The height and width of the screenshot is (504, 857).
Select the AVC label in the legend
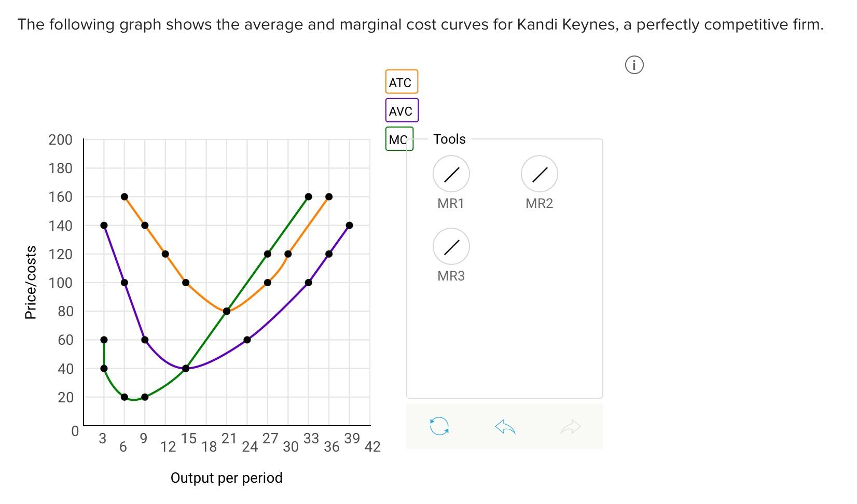(x=400, y=110)
